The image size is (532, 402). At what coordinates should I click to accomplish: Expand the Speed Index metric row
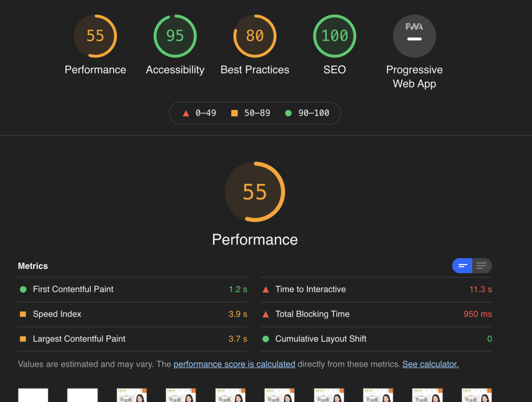pyautogui.click(x=133, y=314)
